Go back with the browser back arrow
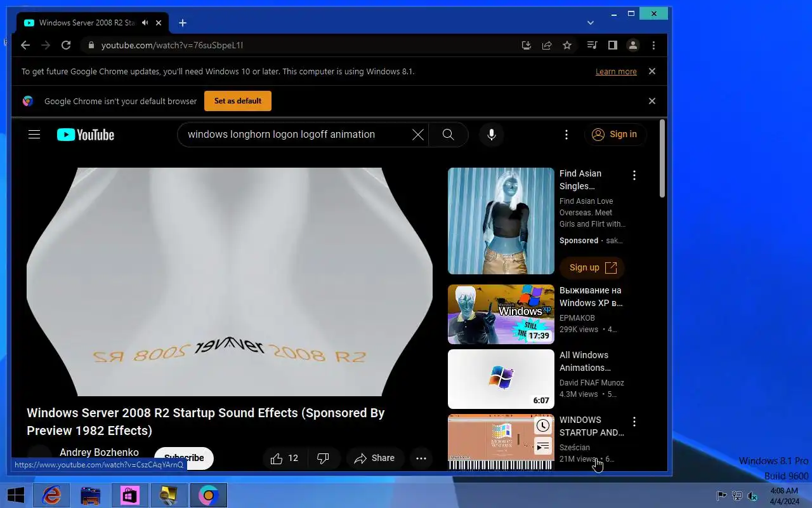 click(25, 45)
